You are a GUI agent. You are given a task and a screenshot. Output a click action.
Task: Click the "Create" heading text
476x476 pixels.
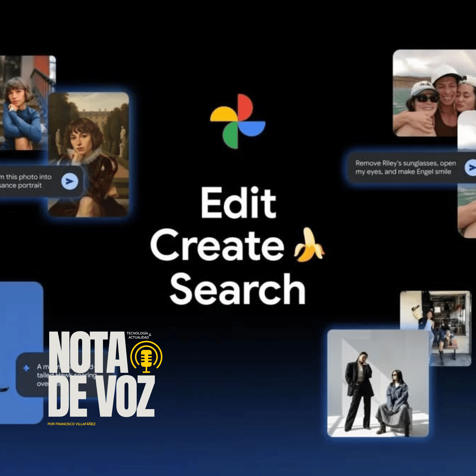(217, 245)
